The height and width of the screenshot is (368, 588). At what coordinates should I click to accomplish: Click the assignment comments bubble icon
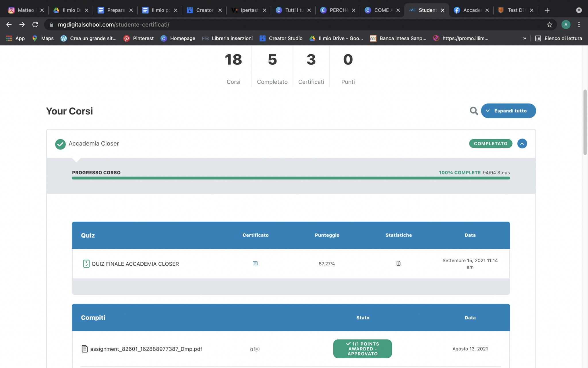click(x=257, y=349)
